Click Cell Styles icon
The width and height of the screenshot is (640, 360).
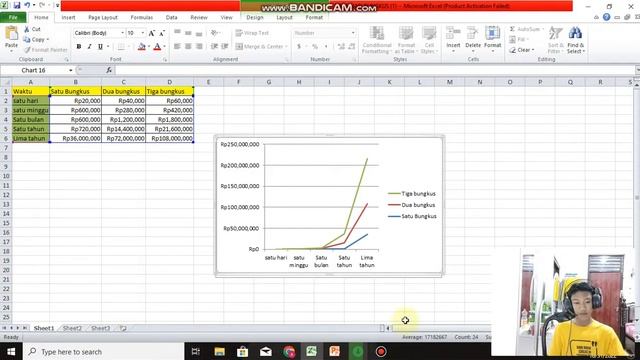tap(429, 34)
